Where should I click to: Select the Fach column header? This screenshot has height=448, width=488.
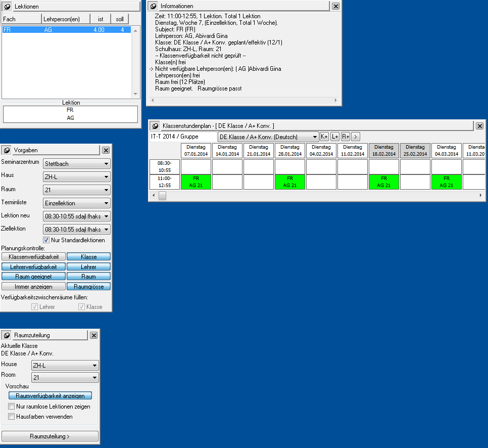21,19
